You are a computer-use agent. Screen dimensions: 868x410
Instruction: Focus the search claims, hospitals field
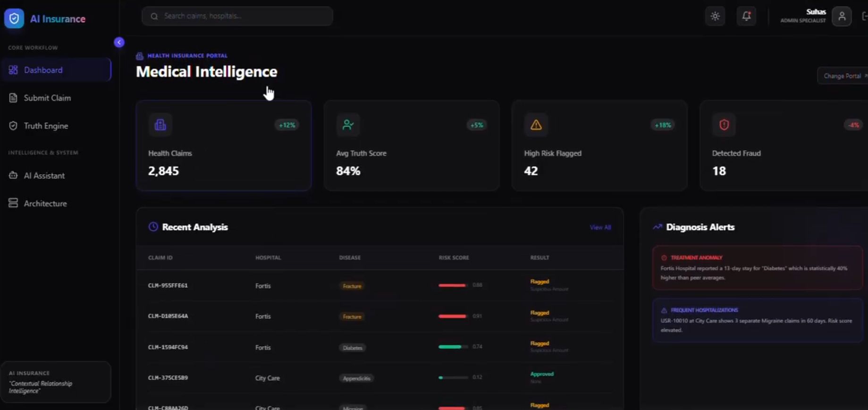point(237,16)
